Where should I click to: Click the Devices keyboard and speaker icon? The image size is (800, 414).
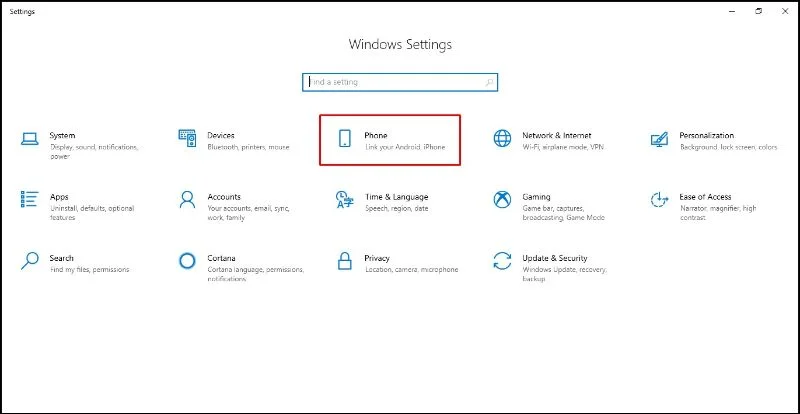click(x=187, y=138)
